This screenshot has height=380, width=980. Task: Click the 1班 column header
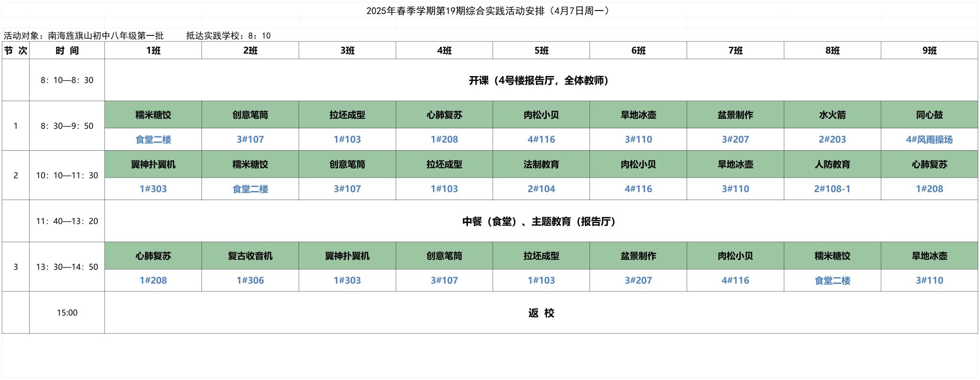tap(153, 50)
